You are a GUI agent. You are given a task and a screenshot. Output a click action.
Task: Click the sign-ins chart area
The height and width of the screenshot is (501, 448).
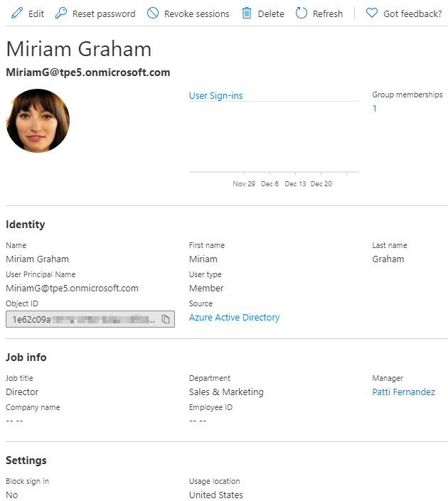(x=274, y=139)
